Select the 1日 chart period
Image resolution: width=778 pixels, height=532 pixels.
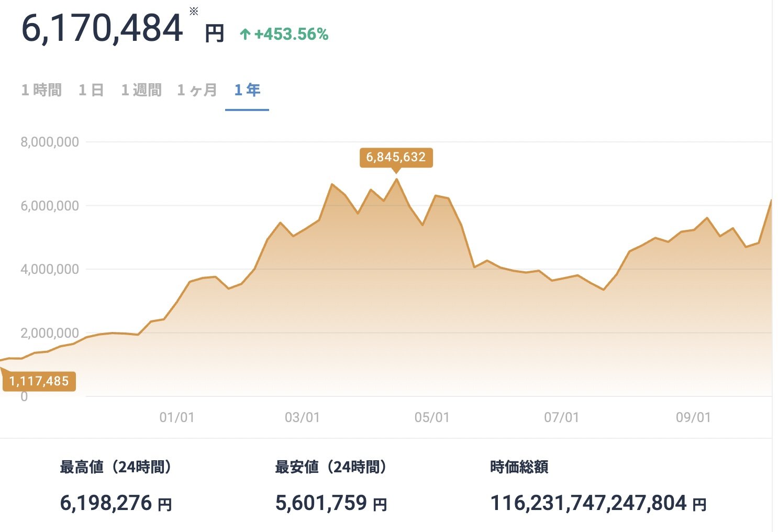pyautogui.click(x=92, y=90)
